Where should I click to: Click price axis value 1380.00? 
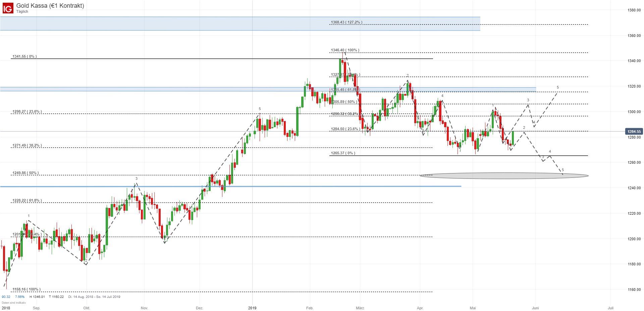(634, 10)
